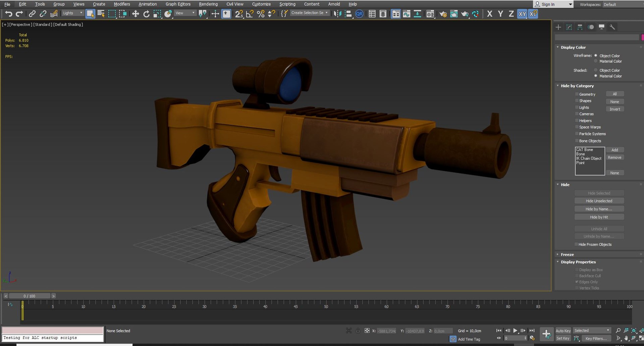The image size is (644, 346).
Task: Open the Curve Editor icon
Action: tap(407, 14)
